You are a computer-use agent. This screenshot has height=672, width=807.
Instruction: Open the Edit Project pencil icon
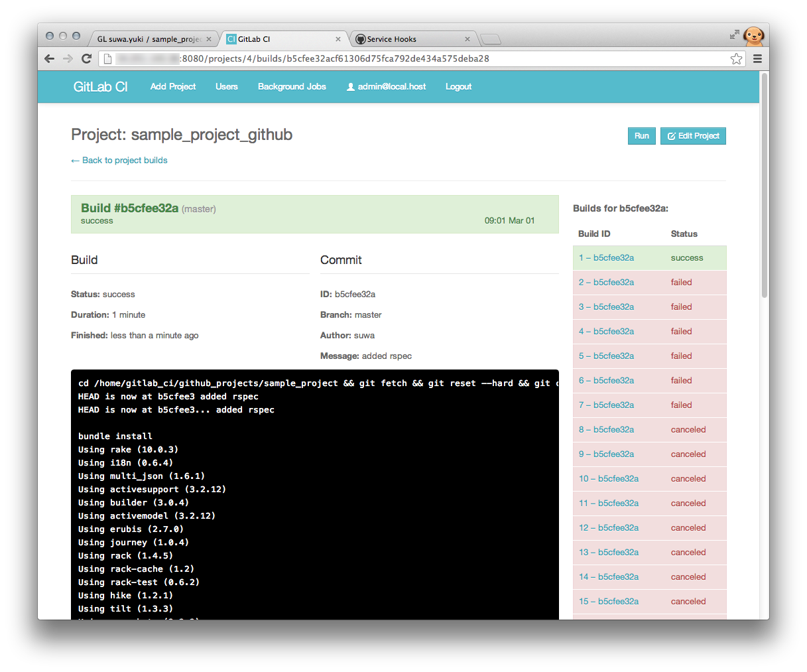(671, 135)
